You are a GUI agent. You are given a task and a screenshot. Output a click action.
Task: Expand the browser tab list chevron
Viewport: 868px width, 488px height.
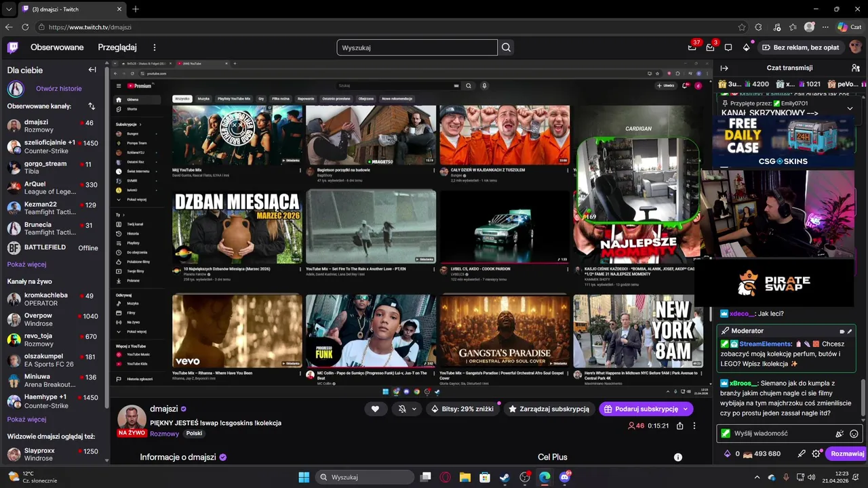(9, 9)
